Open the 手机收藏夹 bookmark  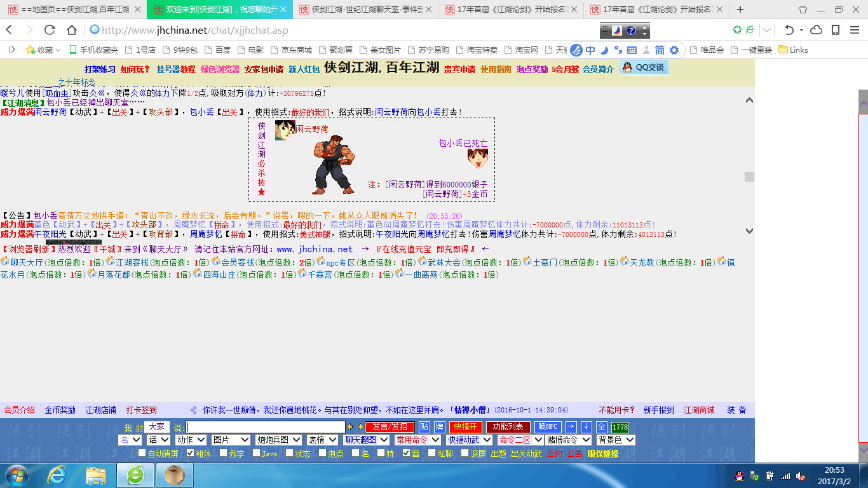coord(93,50)
